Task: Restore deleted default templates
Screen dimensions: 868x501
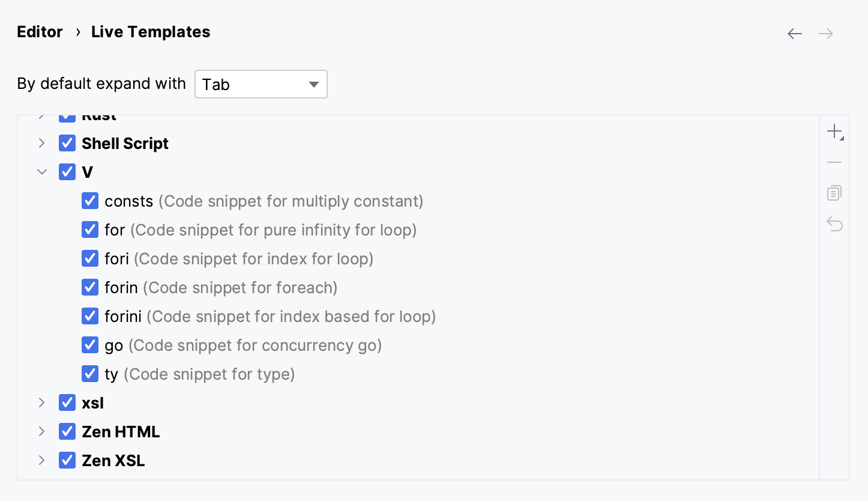Action: coord(834,224)
